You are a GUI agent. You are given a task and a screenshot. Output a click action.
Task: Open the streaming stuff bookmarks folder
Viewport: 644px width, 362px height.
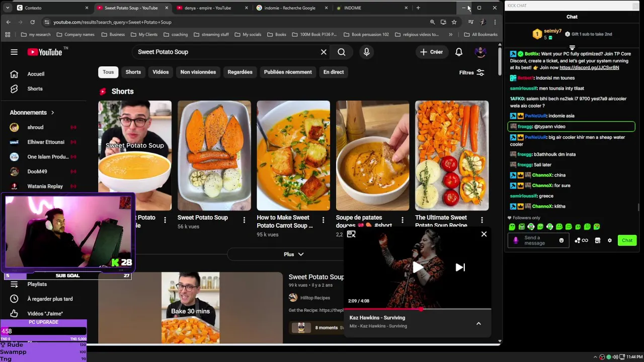tap(211, 35)
